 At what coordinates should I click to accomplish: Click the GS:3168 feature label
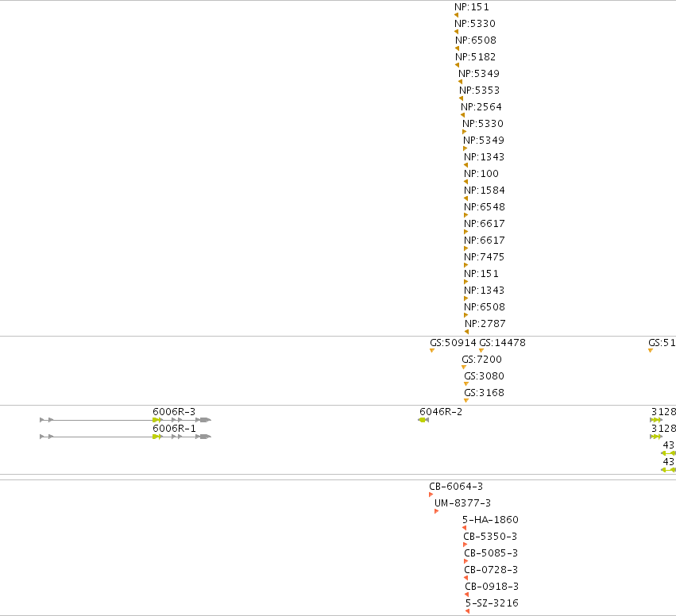pos(484,393)
